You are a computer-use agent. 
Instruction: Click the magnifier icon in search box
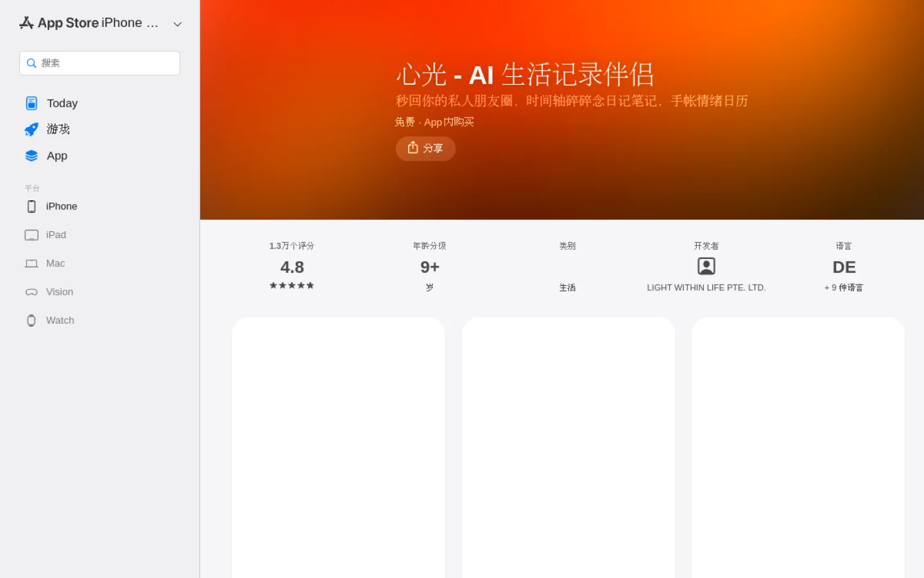tap(31, 63)
